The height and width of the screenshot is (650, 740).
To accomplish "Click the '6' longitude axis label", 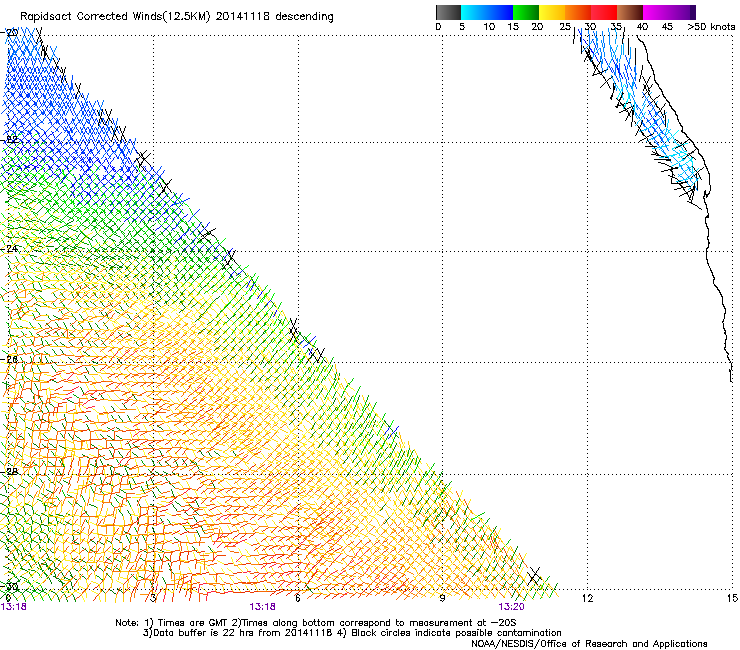I will 297,599.
